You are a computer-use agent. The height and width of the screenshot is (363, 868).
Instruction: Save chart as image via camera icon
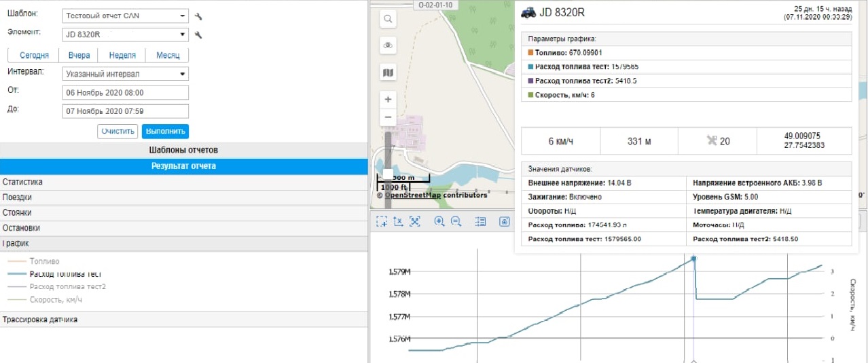[505, 221]
